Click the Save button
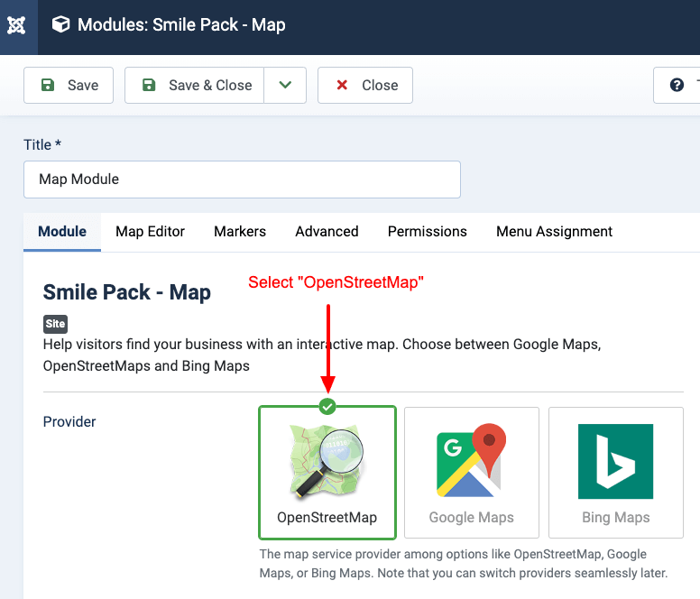700x599 pixels. (69, 86)
